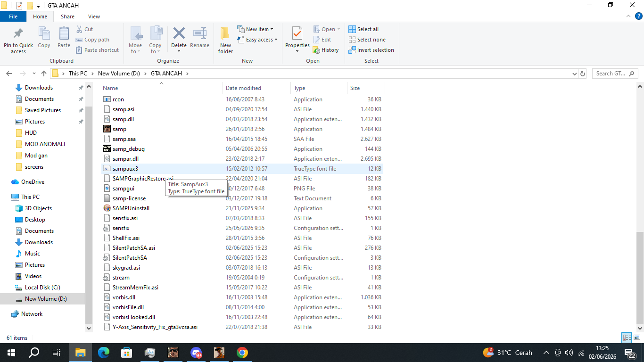
Task: Open the Open button dropdown arrow
Action: (x=339, y=29)
